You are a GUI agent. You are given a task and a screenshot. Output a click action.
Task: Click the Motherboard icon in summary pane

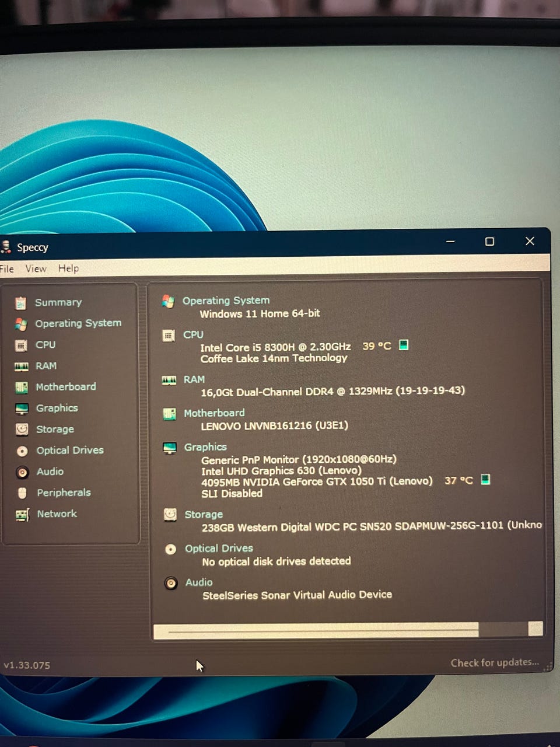tap(169, 414)
